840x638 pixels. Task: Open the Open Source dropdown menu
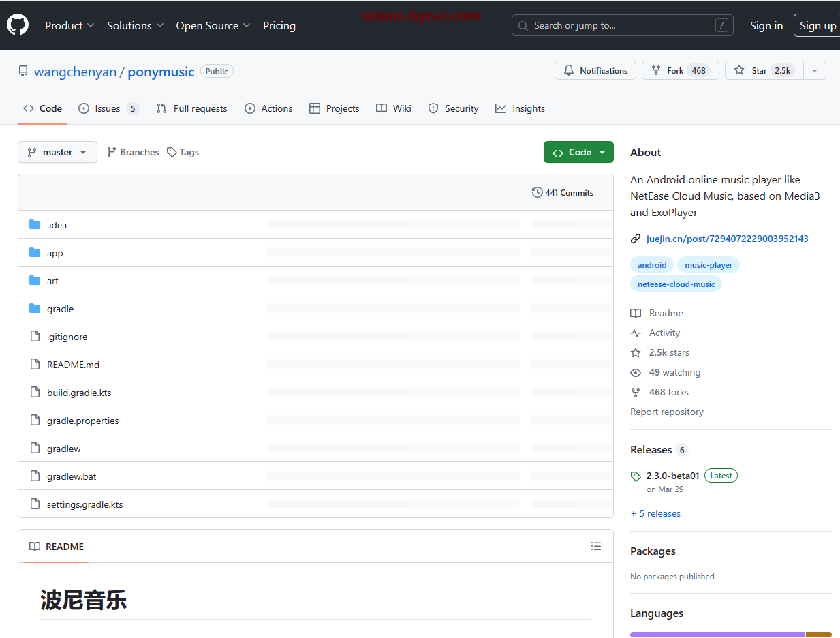tap(213, 25)
